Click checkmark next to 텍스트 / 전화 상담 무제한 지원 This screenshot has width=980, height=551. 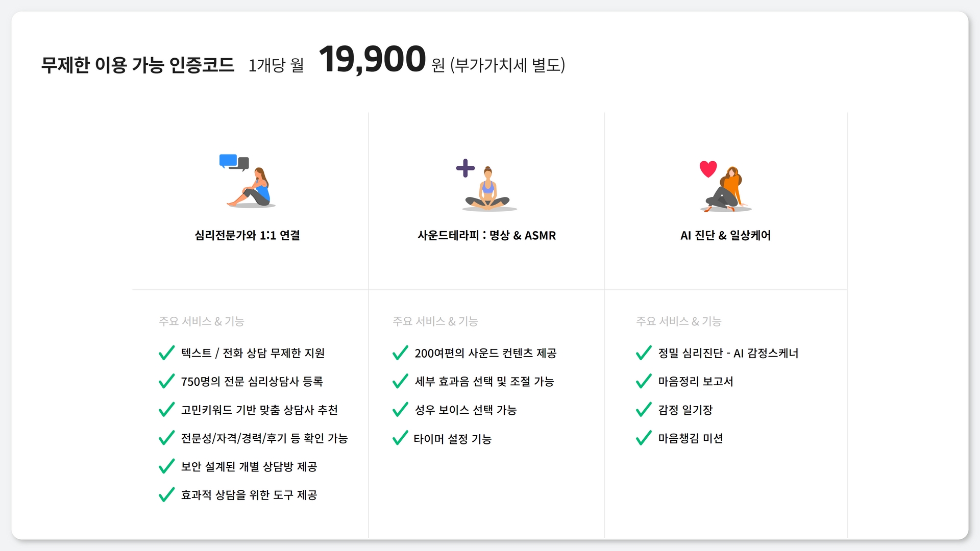[x=166, y=353]
